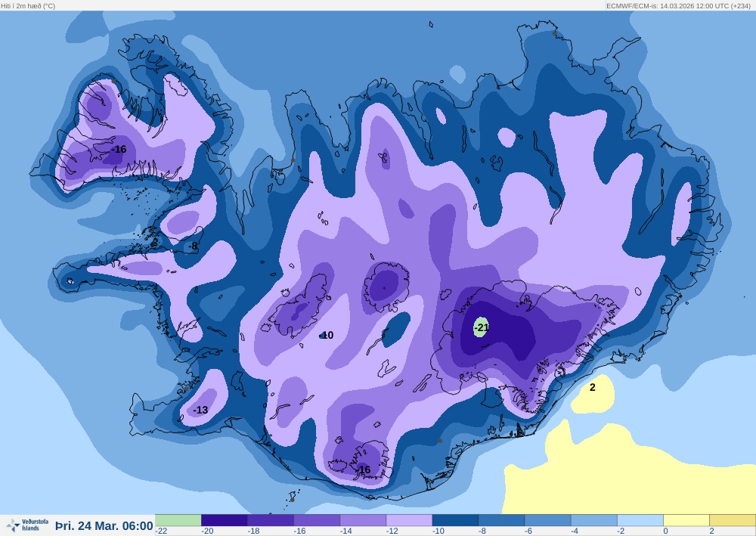Pick the darker yellow swatch above 2
This screenshot has height=536, width=756.
[733, 520]
